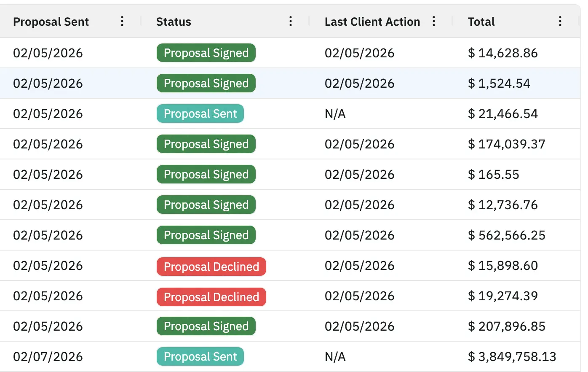Click the N/A cell in the Proposal Sent row

[x=335, y=113]
